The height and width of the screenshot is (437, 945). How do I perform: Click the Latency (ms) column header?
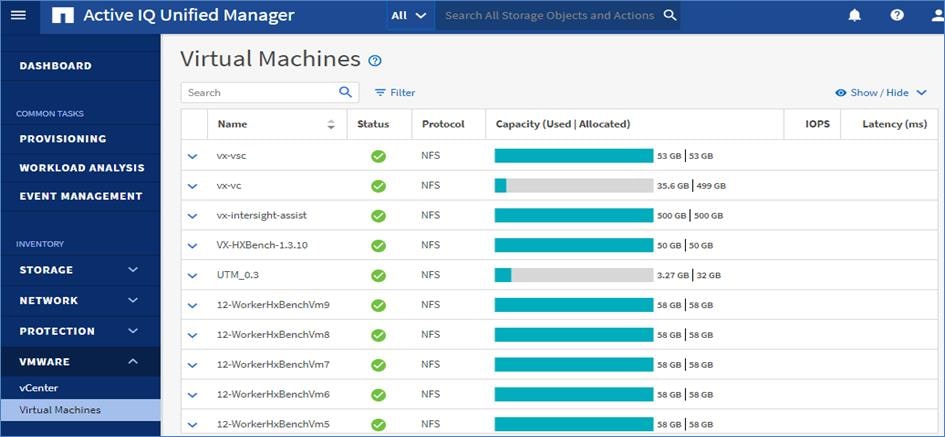(894, 124)
